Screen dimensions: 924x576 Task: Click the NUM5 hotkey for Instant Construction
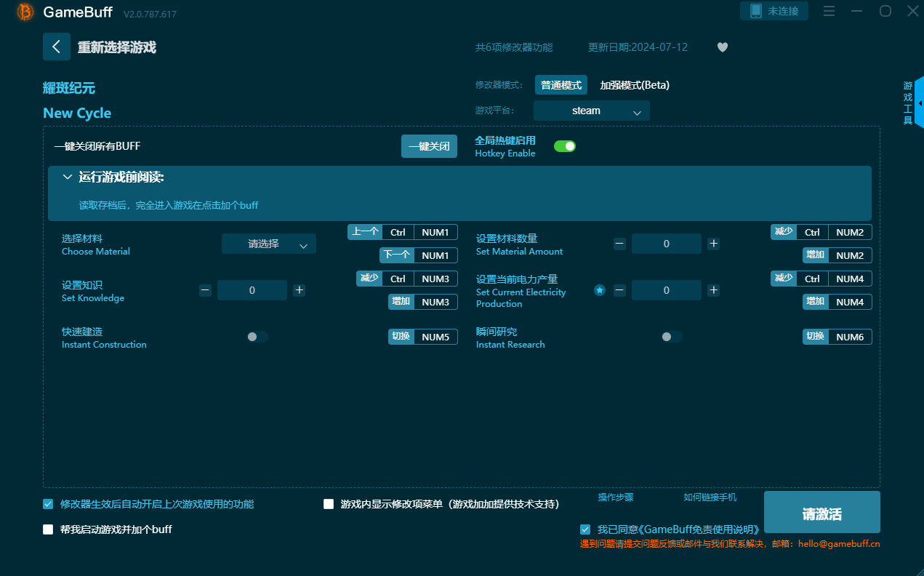pos(435,337)
